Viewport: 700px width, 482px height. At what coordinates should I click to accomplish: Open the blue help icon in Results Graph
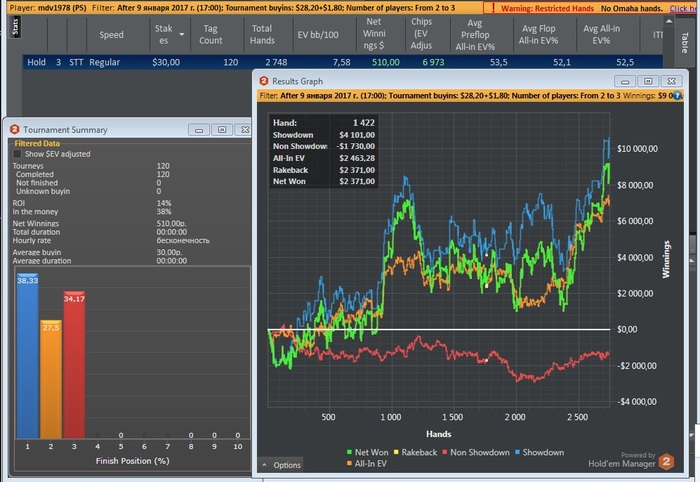pos(678,96)
